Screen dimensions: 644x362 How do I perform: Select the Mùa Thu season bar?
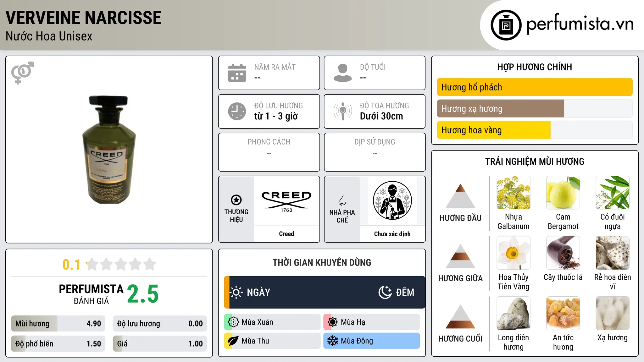[272, 341]
